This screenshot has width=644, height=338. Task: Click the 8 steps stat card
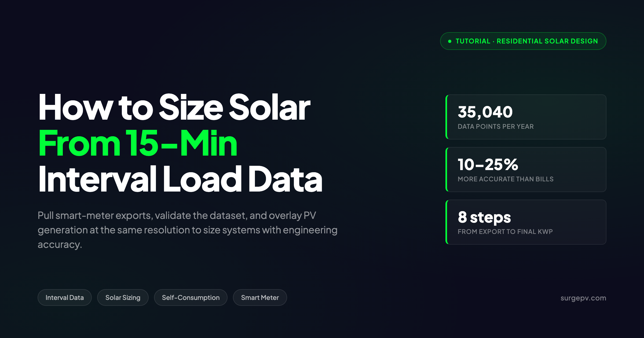coord(526,222)
